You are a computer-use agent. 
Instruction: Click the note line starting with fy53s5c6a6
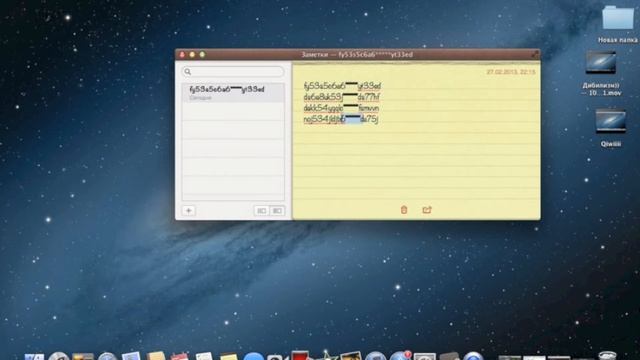[342, 86]
